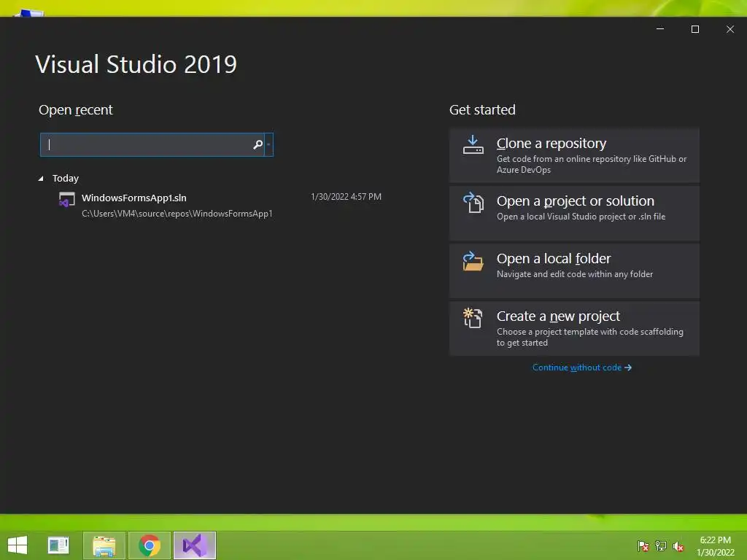Open File Explorer from the taskbar

coord(104,545)
